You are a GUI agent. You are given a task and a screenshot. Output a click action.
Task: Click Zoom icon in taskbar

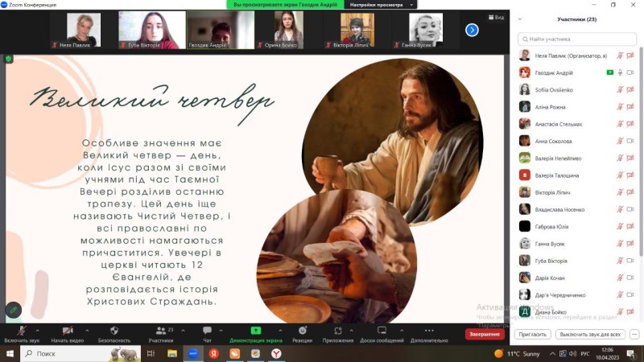(193, 353)
